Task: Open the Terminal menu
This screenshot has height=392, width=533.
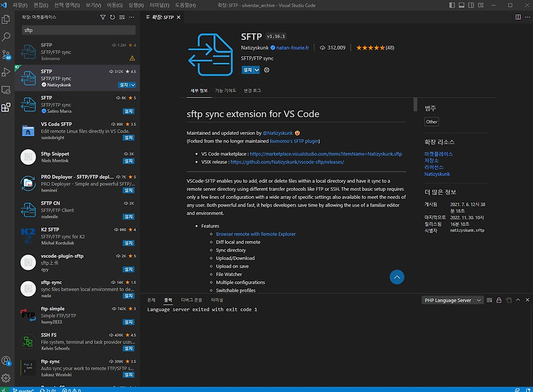Action: (x=159, y=5)
